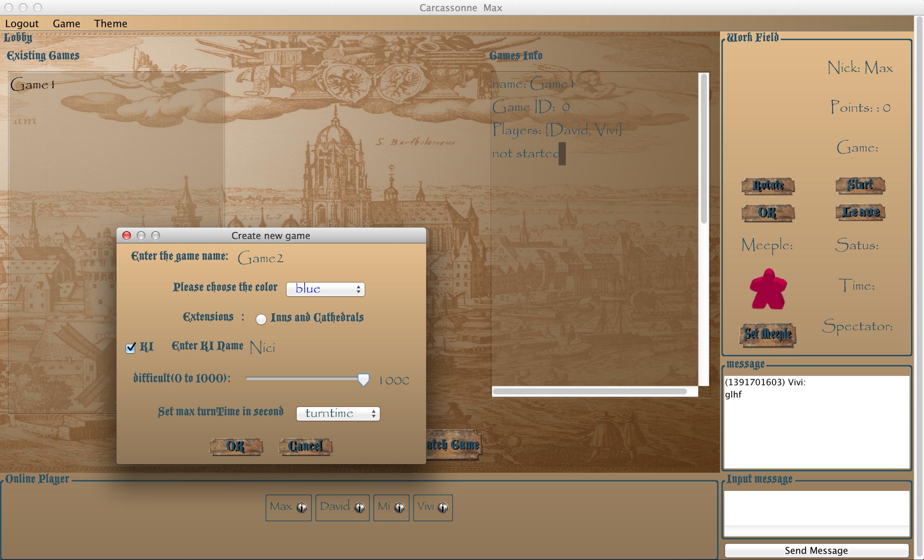This screenshot has width=924, height=560.
Task: Click the 'not started' status text
Action: click(526, 153)
